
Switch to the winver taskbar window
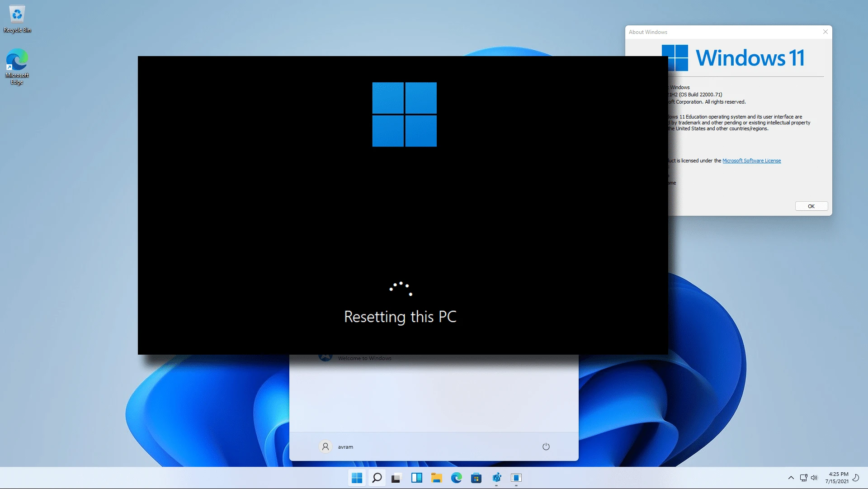coord(516,478)
